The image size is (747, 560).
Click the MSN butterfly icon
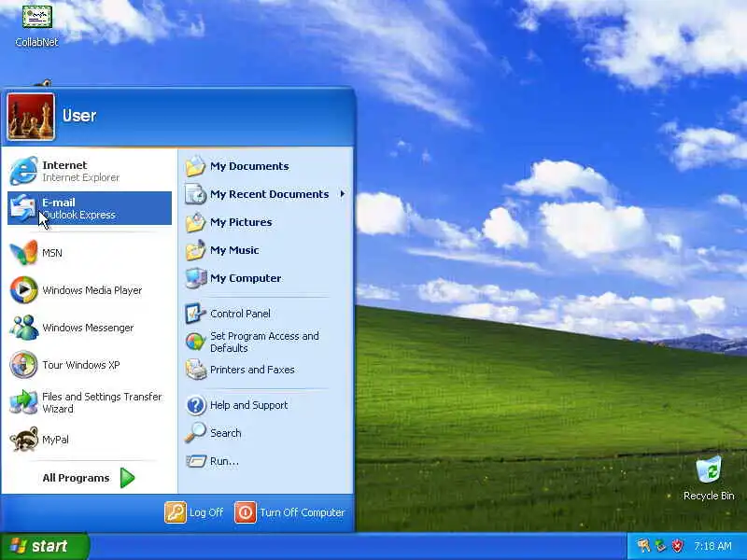[23, 252]
